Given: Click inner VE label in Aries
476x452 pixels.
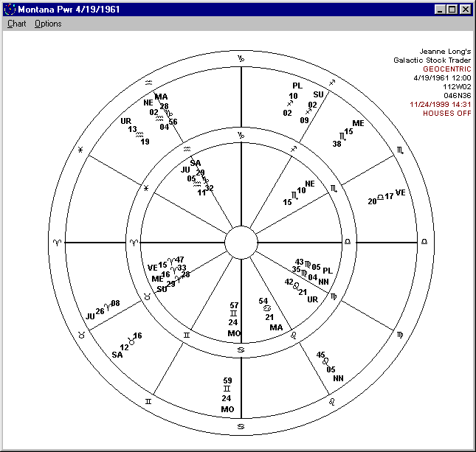Looking at the screenshot, I should (x=153, y=268).
